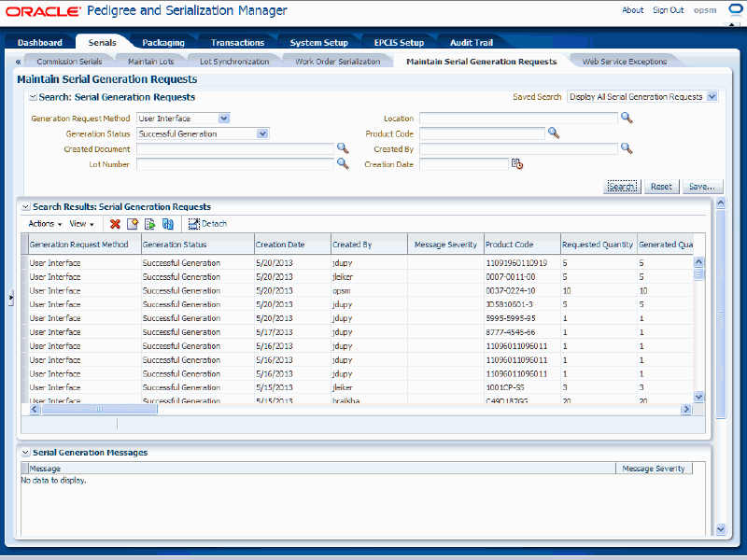Click the table horizontal scrollbar thumb
Viewport: 747px width, 560px height.
point(99,409)
